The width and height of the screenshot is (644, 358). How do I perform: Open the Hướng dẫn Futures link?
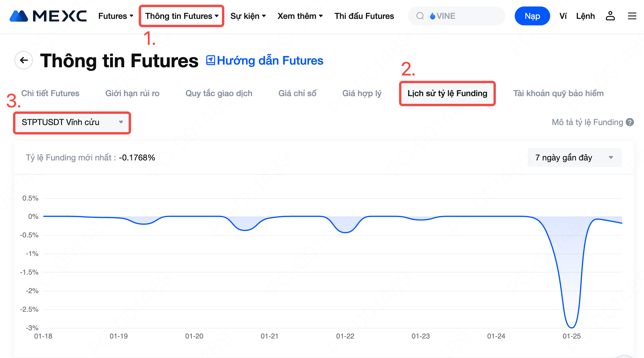click(x=270, y=60)
